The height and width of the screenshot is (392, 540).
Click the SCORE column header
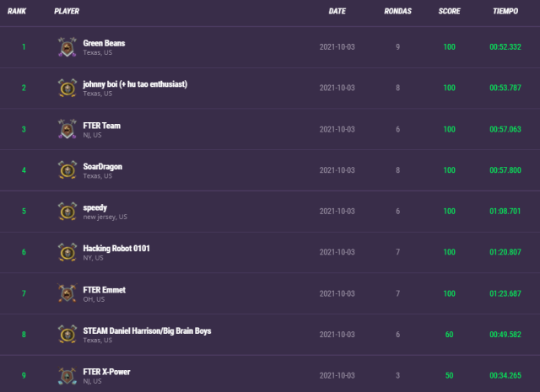pyautogui.click(x=449, y=12)
